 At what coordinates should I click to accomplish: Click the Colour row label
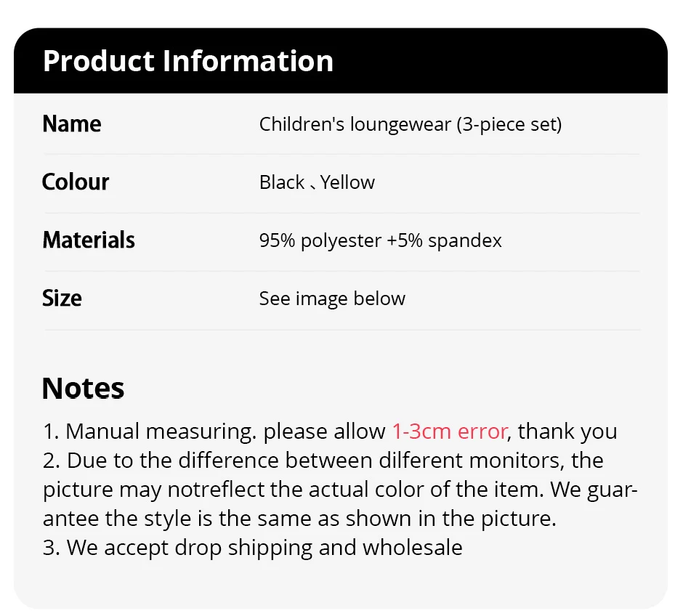[76, 182]
